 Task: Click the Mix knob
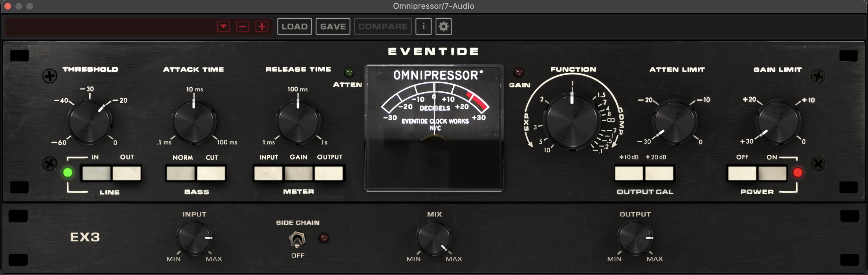click(434, 237)
